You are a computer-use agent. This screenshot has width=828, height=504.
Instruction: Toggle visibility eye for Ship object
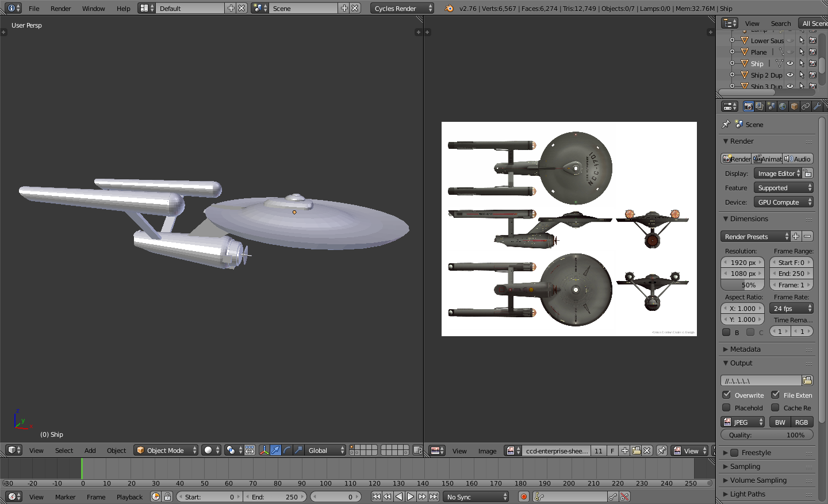pos(790,63)
